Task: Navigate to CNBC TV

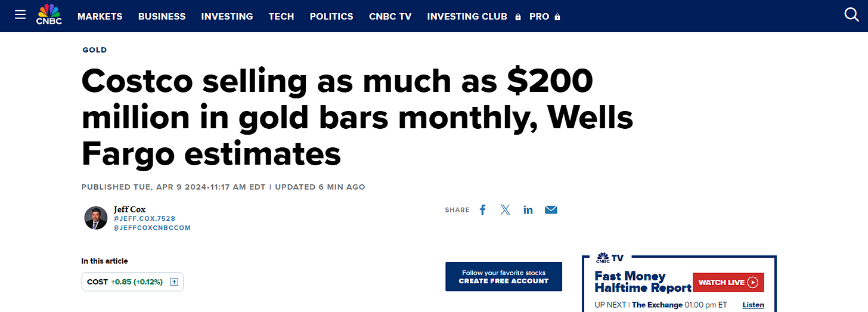Action: pyautogui.click(x=390, y=17)
